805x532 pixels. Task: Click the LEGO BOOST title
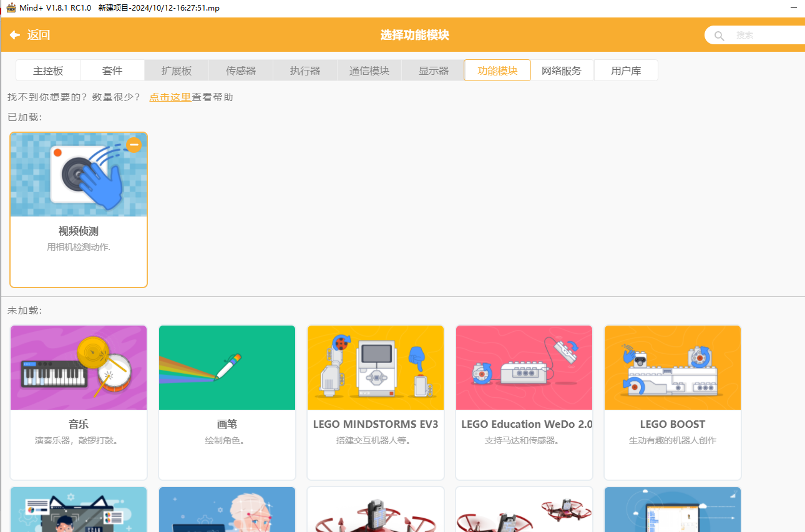[x=673, y=424]
